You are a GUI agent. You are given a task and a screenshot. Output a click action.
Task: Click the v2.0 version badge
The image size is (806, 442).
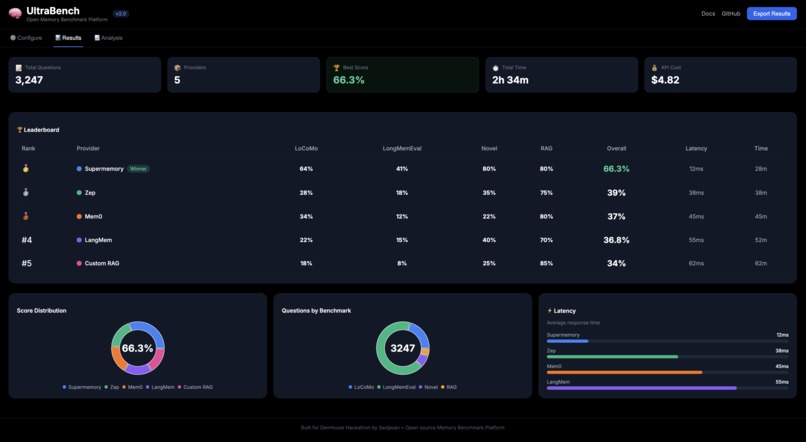pyautogui.click(x=121, y=14)
